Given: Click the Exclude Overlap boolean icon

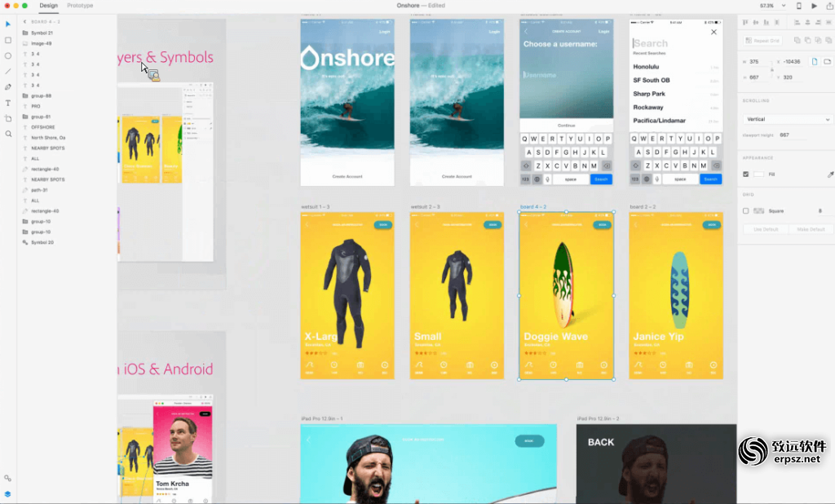Looking at the screenshot, I should [x=828, y=41].
